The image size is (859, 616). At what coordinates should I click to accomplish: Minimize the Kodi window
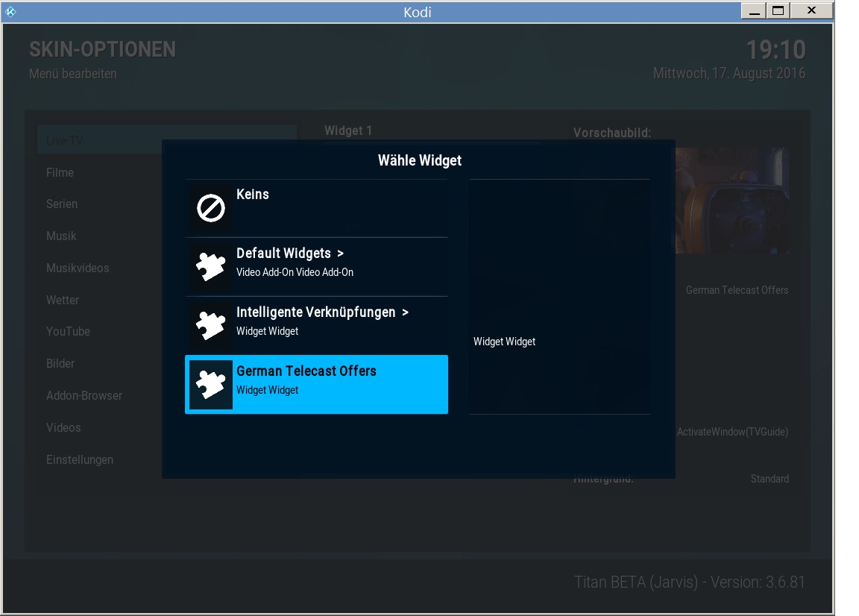pyautogui.click(x=754, y=10)
